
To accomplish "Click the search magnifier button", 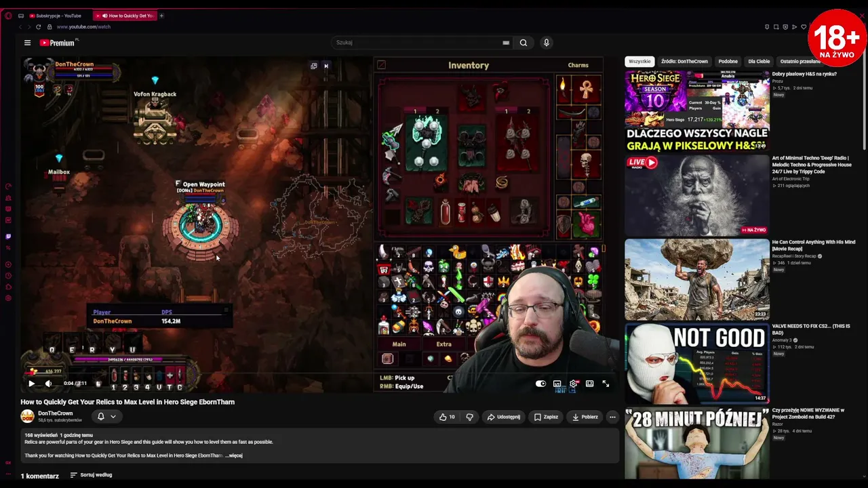I will [x=524, y=43].
